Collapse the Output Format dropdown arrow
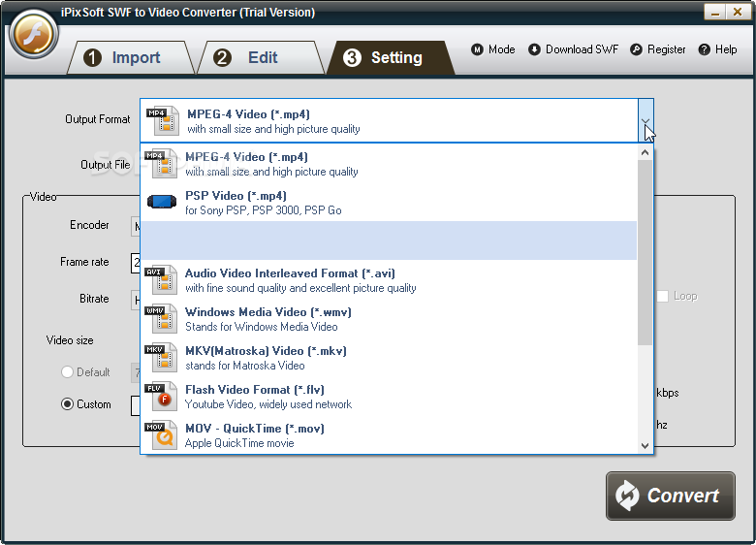The width and height of the screenshot is (756, 545). click(x=646, y=120)
